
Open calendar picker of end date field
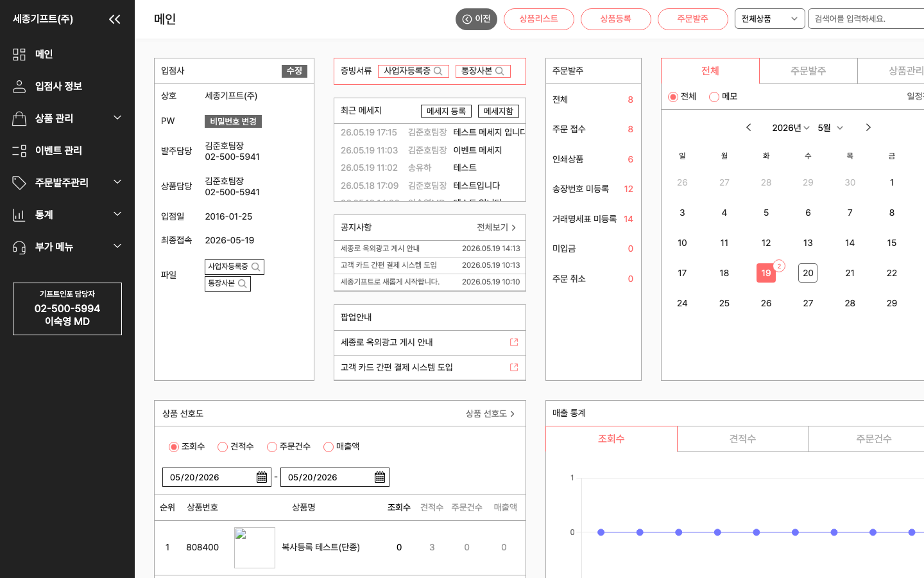(x=380, y=477)
